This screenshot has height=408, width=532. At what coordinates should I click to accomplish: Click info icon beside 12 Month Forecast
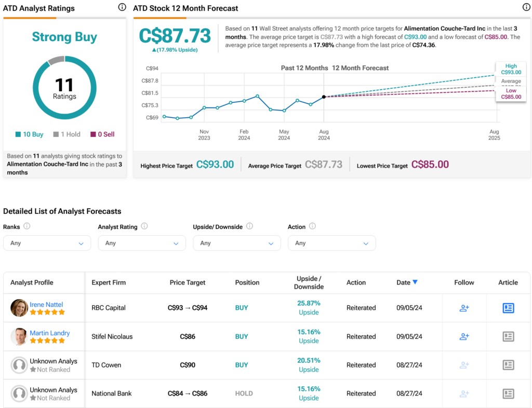tap(526, 7)
